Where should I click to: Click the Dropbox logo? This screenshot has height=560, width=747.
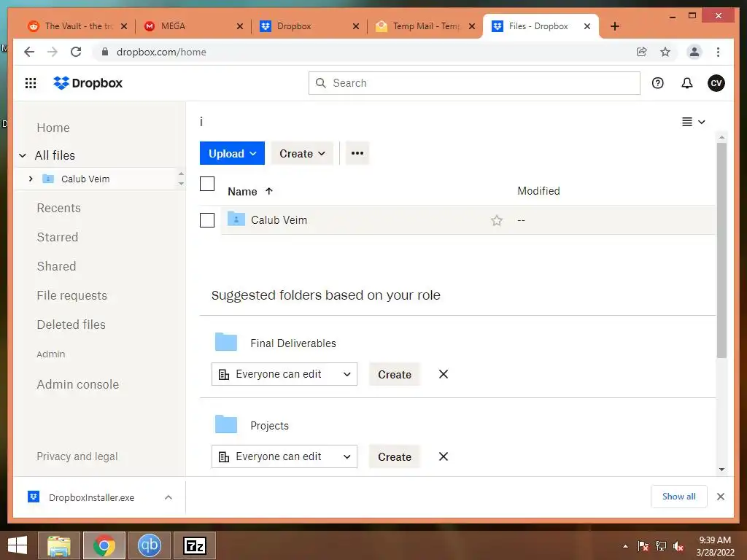pyautogui.click(x=88, y=83)
